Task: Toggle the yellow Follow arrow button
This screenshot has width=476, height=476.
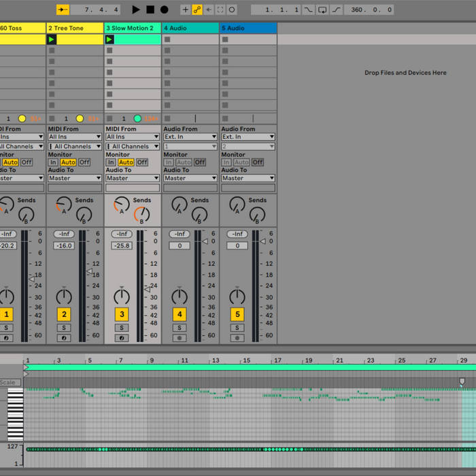Action: (63, 10)
